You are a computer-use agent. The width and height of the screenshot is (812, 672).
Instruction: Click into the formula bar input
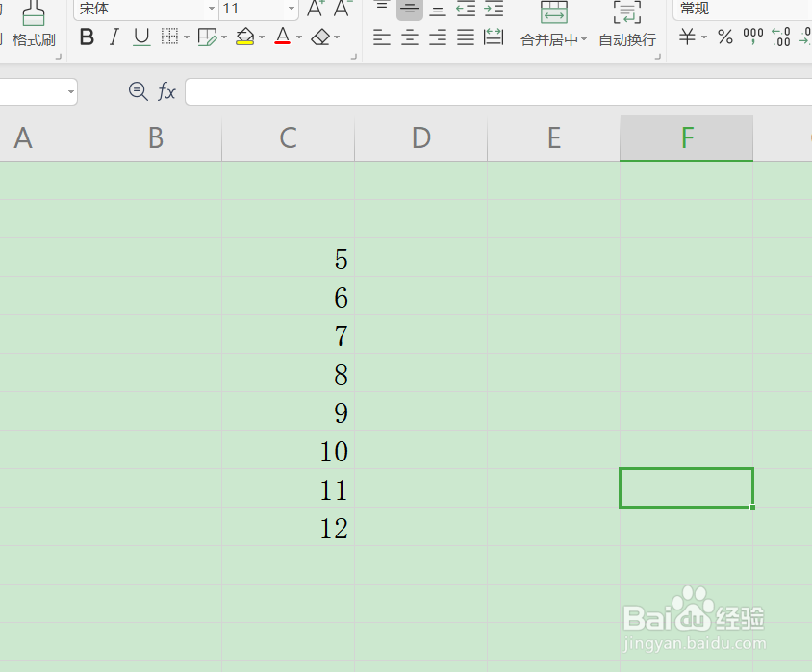[x=498, y=91]
